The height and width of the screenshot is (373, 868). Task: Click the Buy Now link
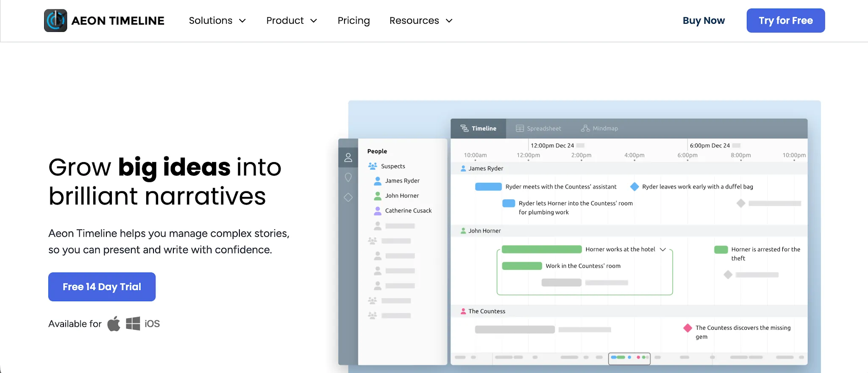704,20
